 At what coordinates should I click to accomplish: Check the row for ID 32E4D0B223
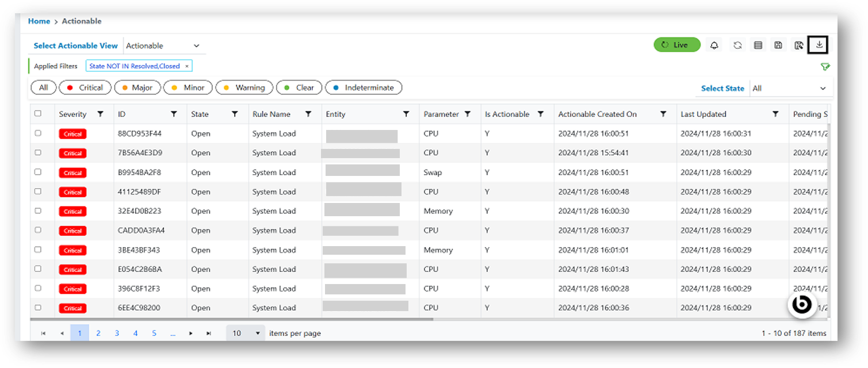(38, 210)
